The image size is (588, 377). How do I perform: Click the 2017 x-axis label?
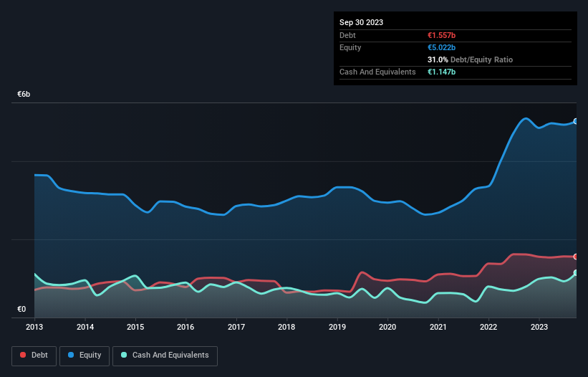(236, 327)
